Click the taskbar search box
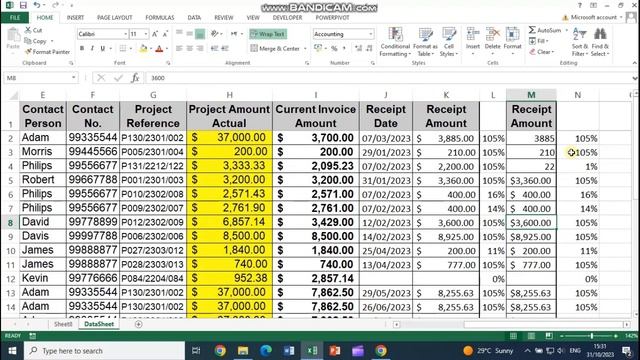 [104, 351]
